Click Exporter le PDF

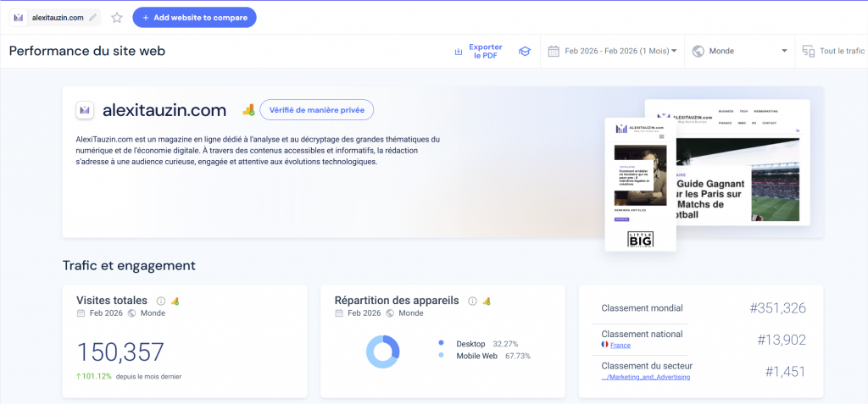click(486, 52)
